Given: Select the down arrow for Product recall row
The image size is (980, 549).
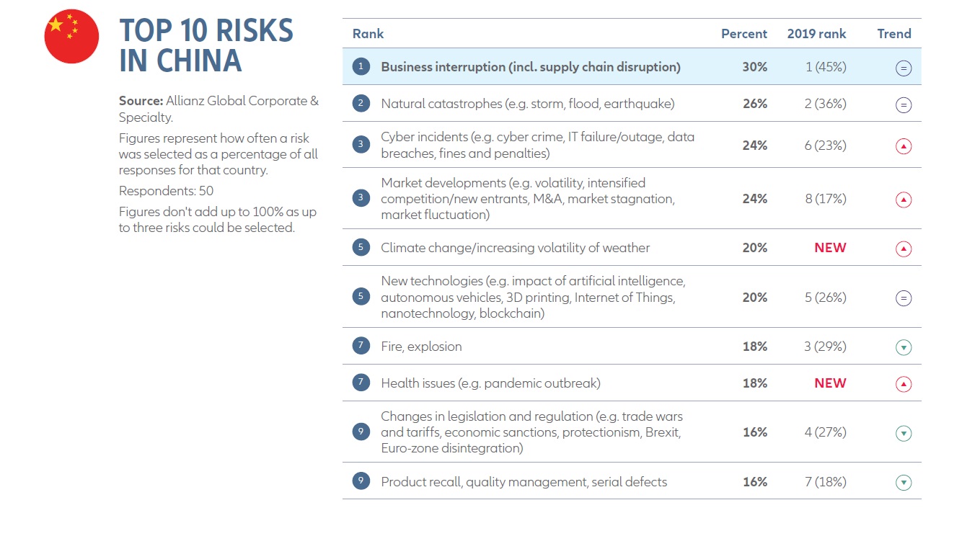Looking at the screenshot, I should [x=904, y=483].
